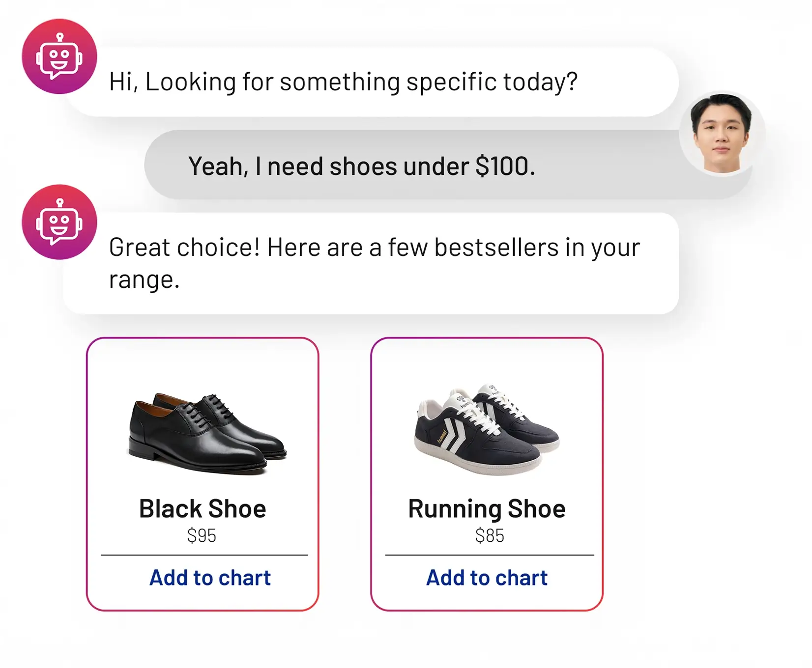This screenshot has width=812, height=668.
Task: Click the $85 price label
Action: (x=490, y=535)
